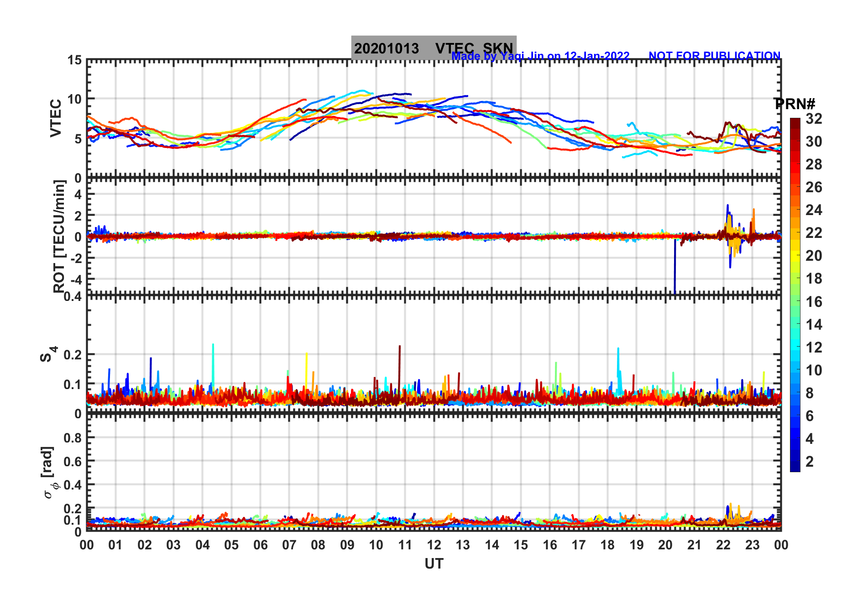Click the S4 y-axis label
This screenshot has height=590, width=868.
[48, 354]
